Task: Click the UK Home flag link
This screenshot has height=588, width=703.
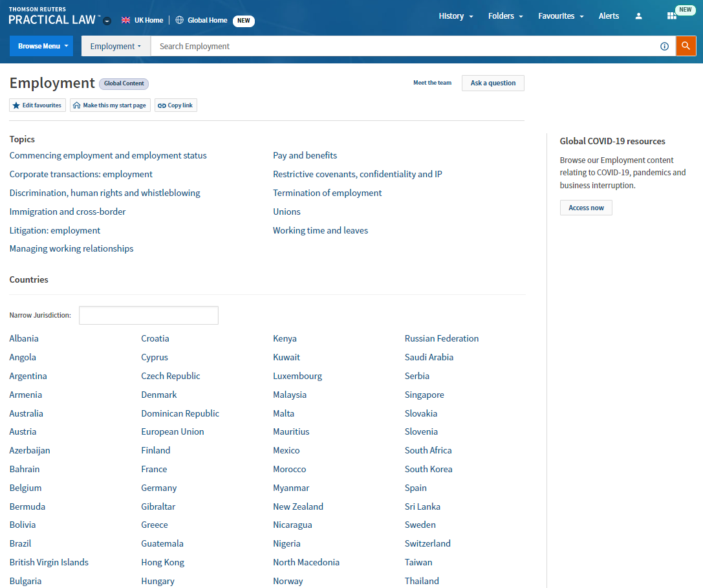Action: [142, 20]
